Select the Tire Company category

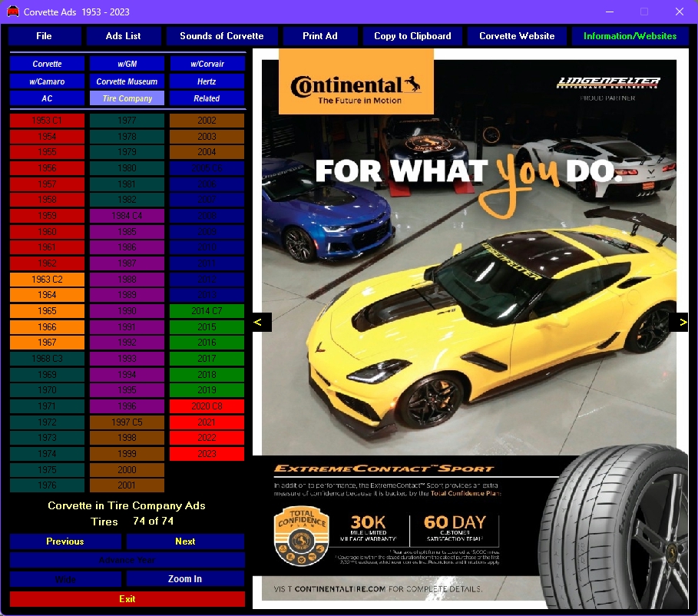127,98
